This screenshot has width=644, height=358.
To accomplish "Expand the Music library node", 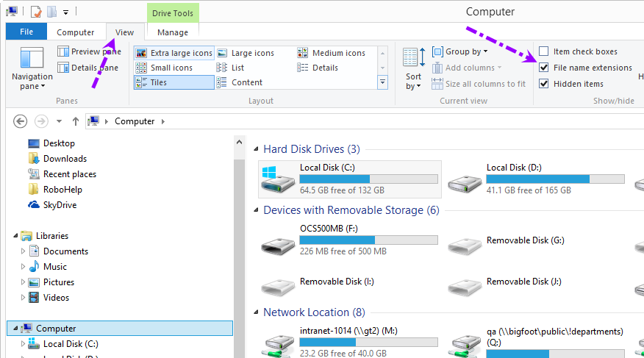I will pos(23,267).
